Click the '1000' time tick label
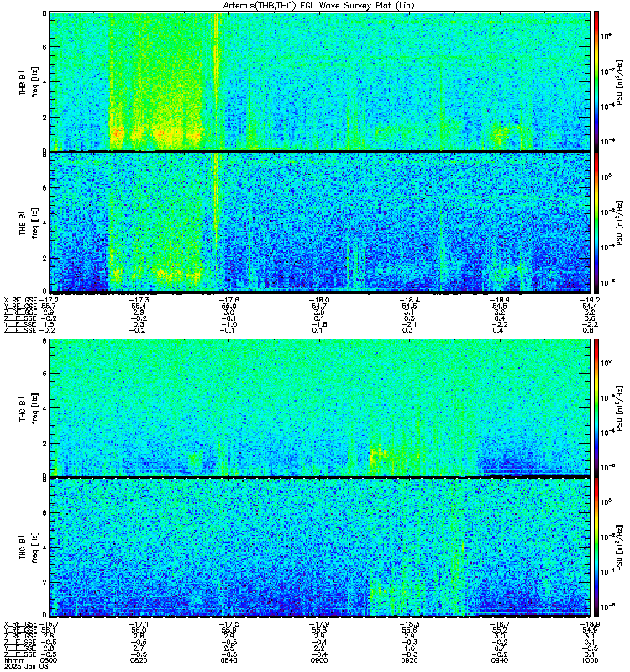Image resolution: width=630 pixels, height=672 pixels. click(590, 660)
